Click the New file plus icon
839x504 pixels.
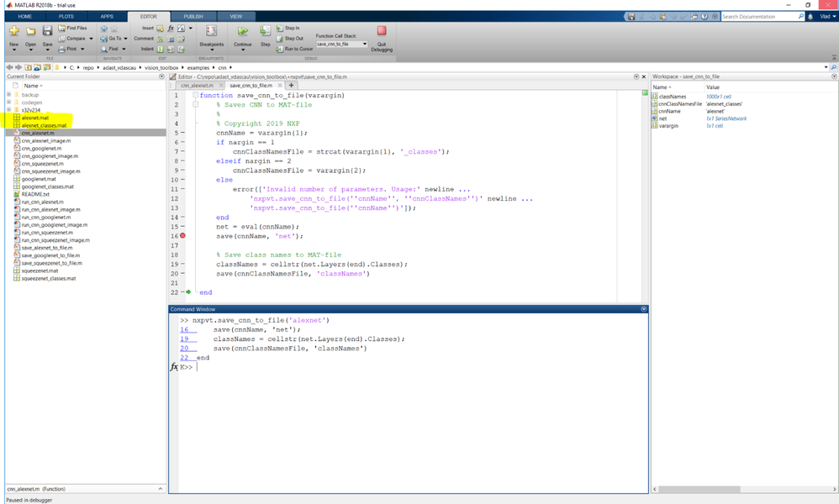pos(14,32)
